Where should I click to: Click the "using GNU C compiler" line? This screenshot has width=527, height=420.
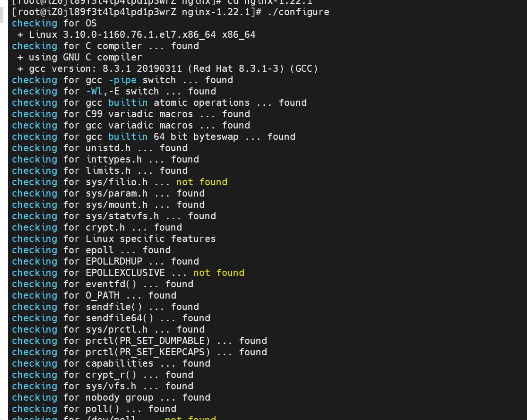[85, 57]
